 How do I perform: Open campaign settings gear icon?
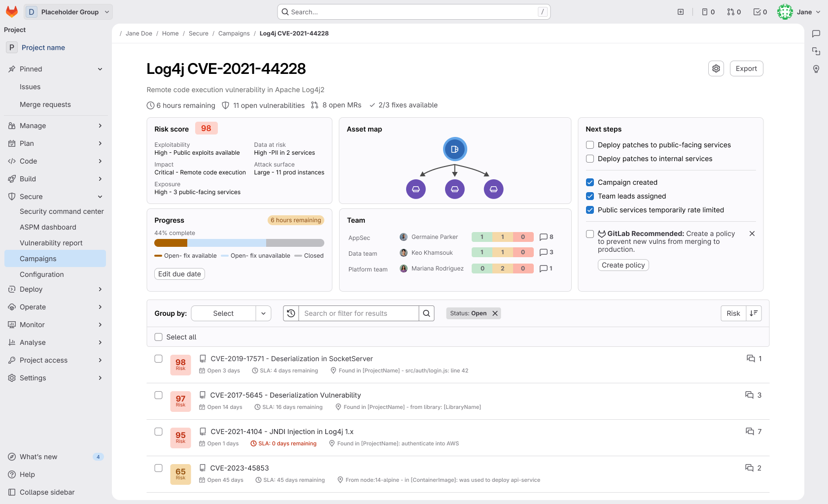(716, 68)
